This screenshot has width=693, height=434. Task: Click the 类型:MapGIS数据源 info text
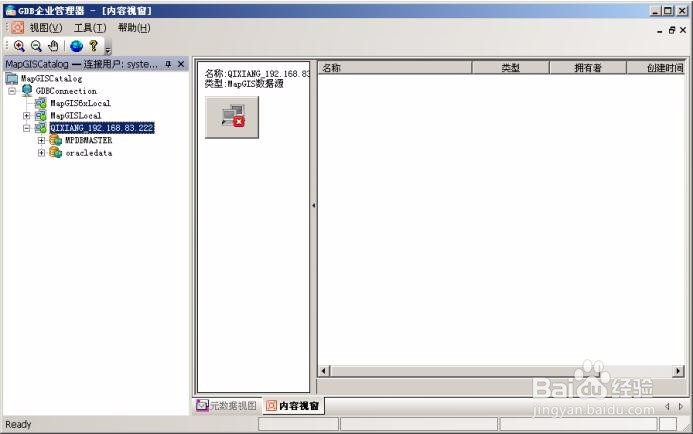coord(244,84)
